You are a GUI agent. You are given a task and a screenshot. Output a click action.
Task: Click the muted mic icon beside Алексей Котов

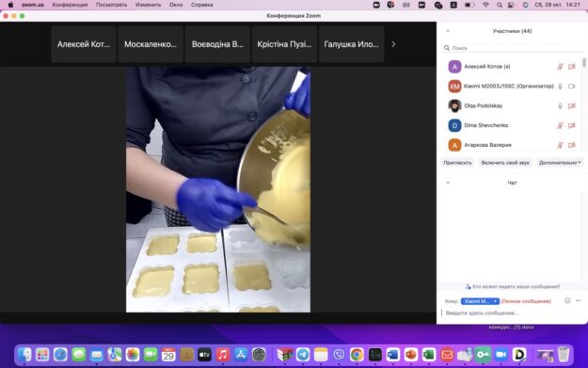(560, 67)
